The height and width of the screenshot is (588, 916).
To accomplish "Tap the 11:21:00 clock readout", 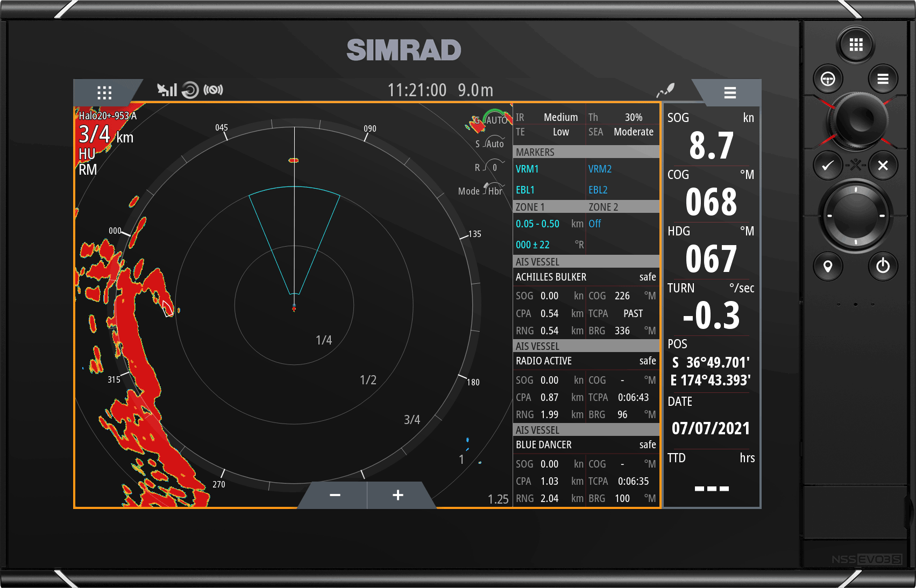I will coord(417,90).
